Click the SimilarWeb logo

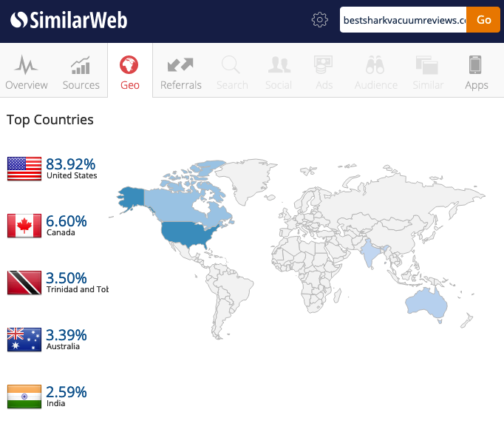(69, 20)
